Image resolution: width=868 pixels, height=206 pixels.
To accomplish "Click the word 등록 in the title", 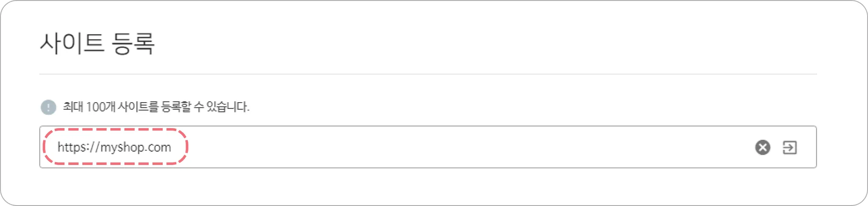I will coord(134,43).
